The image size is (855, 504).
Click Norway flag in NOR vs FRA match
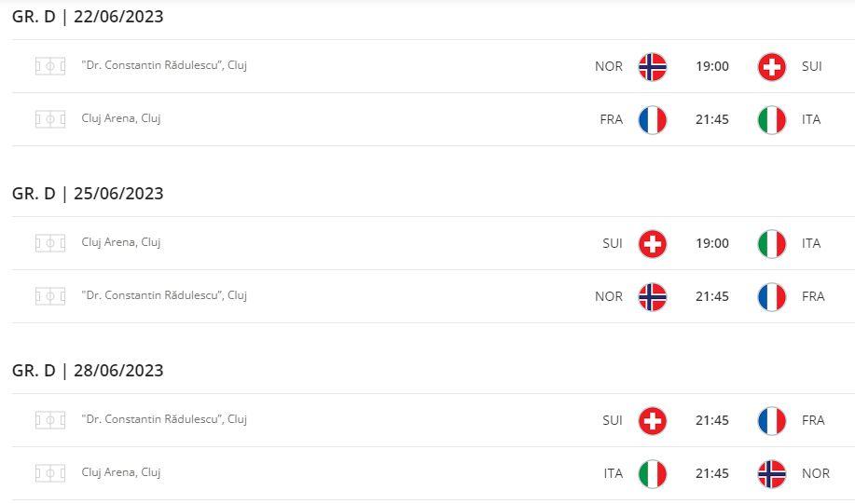coord(652,297)
